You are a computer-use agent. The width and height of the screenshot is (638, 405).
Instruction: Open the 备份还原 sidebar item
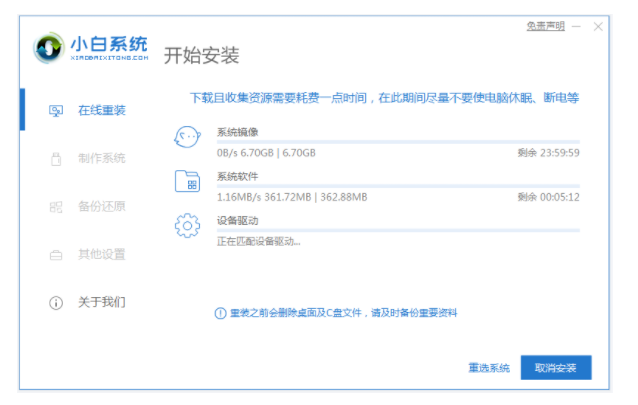[87, 206]
